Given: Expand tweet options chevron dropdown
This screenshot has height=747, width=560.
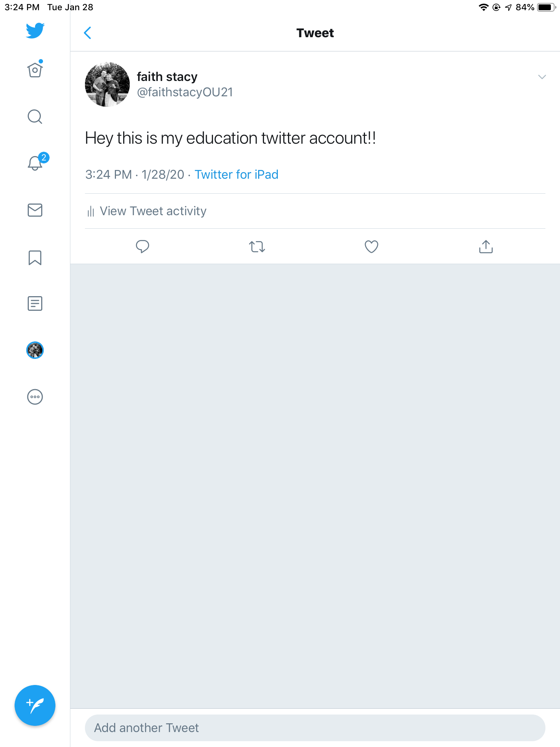Looking at the screenshot, I should pyautogui.click(x=542, y=77).
